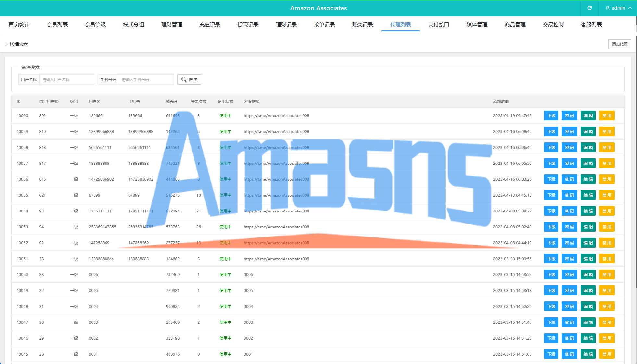The image size is (637, 364).
Task: Click 密码 button for ID 10059
Action: pyautogui.click(x=569, y=132)
